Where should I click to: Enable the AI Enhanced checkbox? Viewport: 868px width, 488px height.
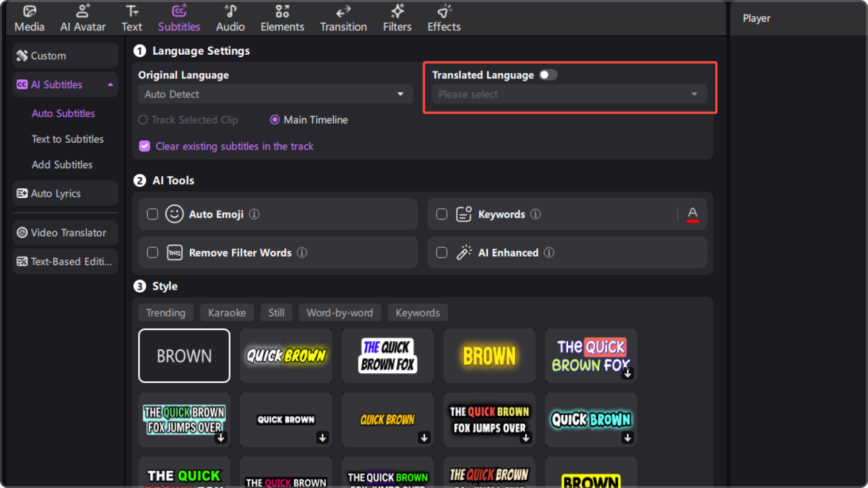(x=442, y=253)
